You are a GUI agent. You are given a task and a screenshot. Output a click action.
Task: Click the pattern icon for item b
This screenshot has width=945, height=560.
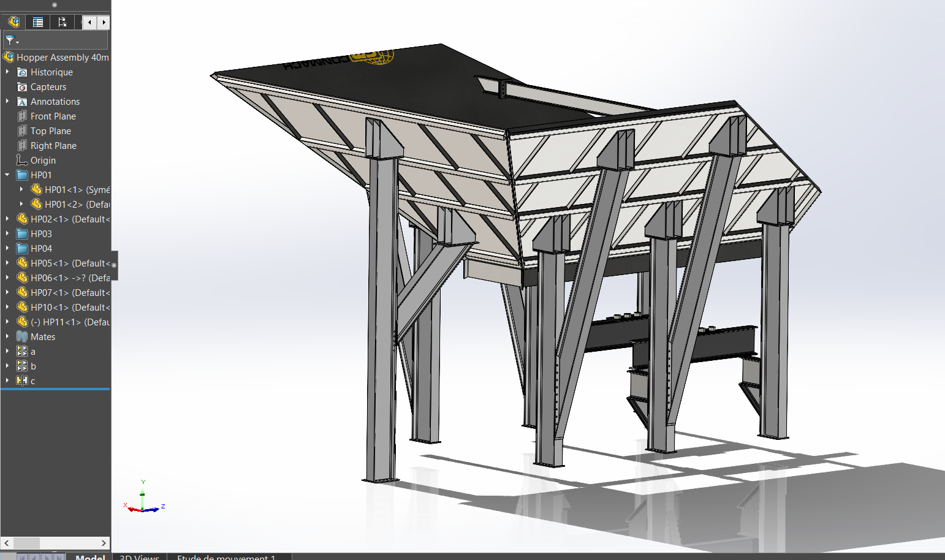coord(22,366)
